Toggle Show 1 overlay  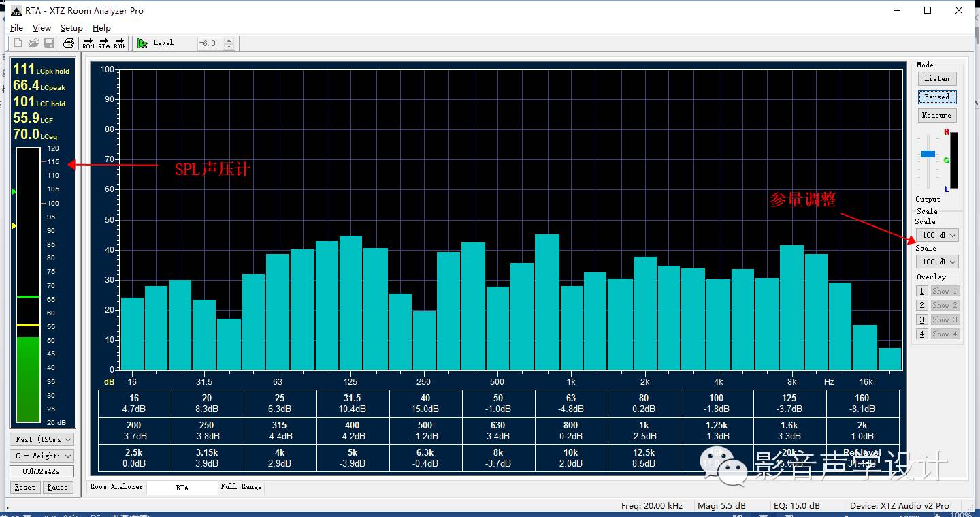945,291
